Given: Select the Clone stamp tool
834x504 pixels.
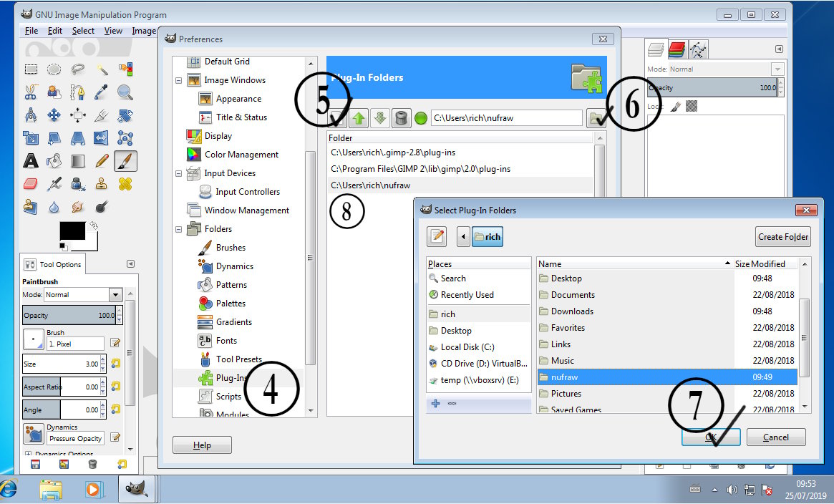Looking at the screenshot, I should pos(102,184).
